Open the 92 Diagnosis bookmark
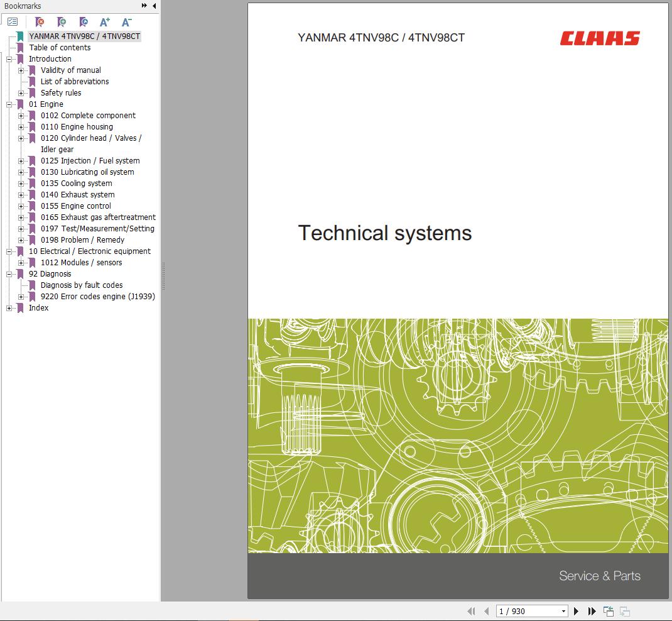The height and width of the screenshot is (621, 672). (x=50, y=273)
